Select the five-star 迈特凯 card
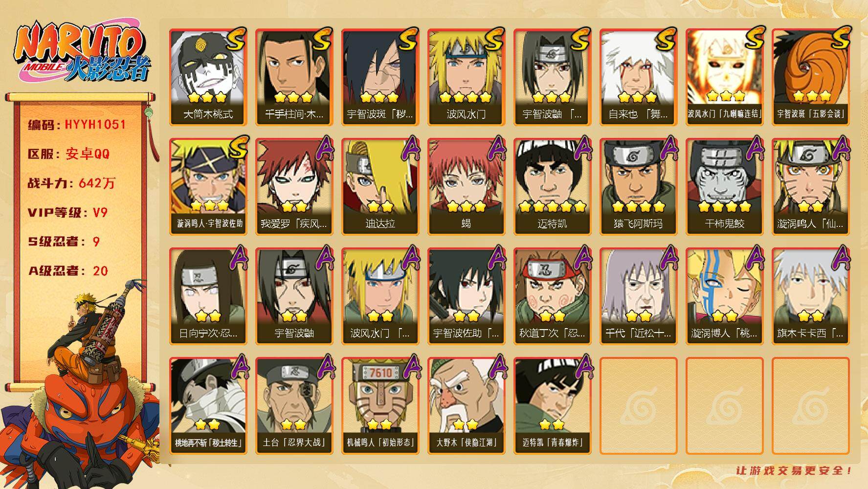Viewport: 868px width, 489px height. [x=552, y=187]
